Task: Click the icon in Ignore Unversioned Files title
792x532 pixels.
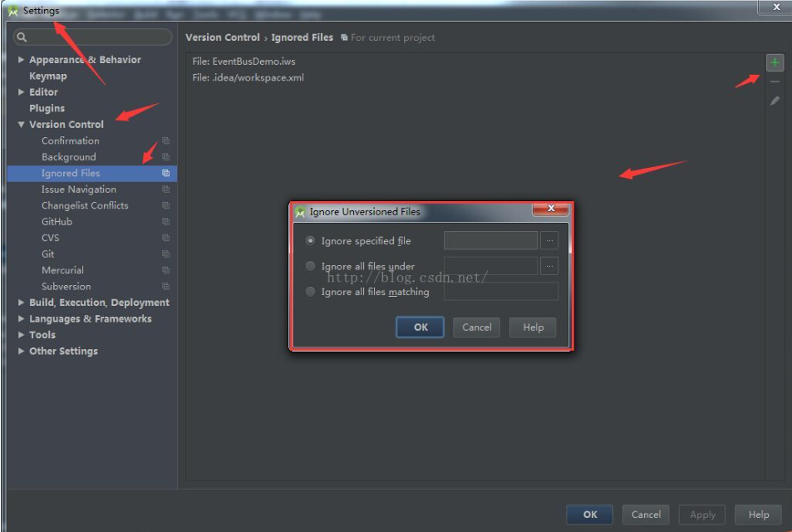Action: pyautogui.click(x=301, y=212)
